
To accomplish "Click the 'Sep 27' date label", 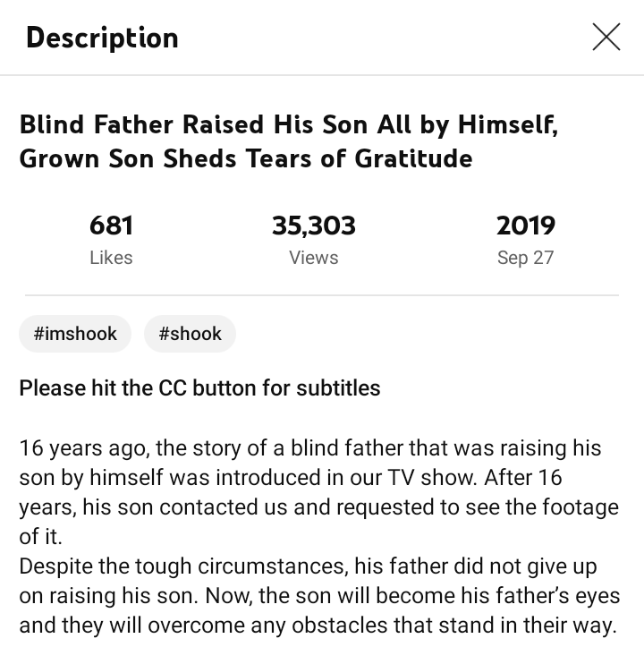I will point(526,258).
